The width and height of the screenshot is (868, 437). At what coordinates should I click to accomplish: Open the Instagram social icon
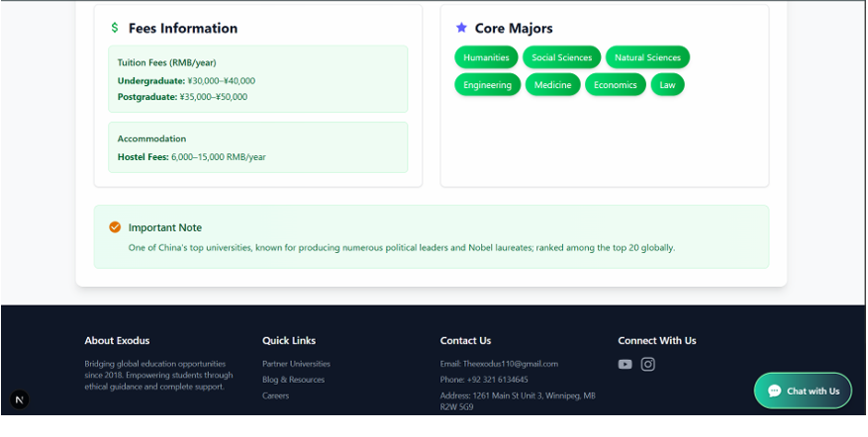pos(647,364)
